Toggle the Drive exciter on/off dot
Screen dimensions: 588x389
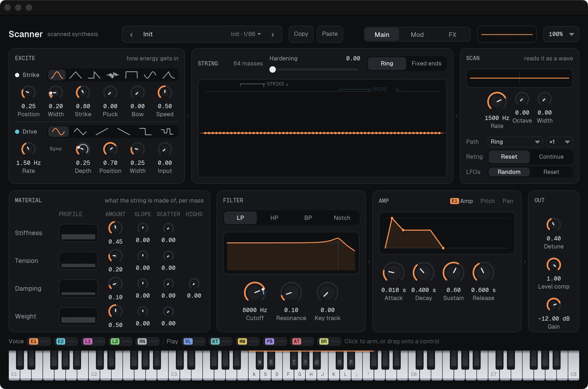(x=17, y=132)
